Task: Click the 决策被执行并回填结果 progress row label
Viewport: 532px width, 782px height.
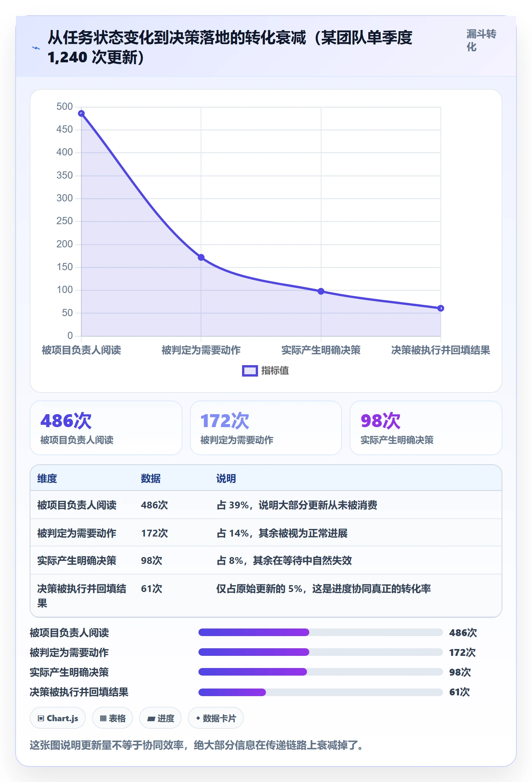Action: pyautogui.click(x=79, y=692)
